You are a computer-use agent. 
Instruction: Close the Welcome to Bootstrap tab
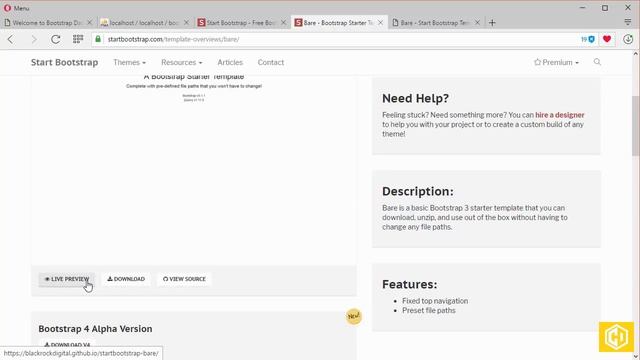click(x=89, y=23)
